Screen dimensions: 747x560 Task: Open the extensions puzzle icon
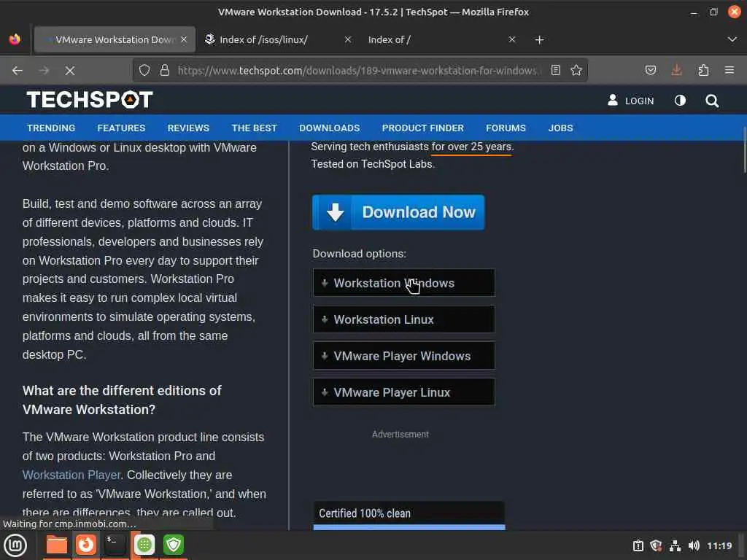click(x=703, y=71)
